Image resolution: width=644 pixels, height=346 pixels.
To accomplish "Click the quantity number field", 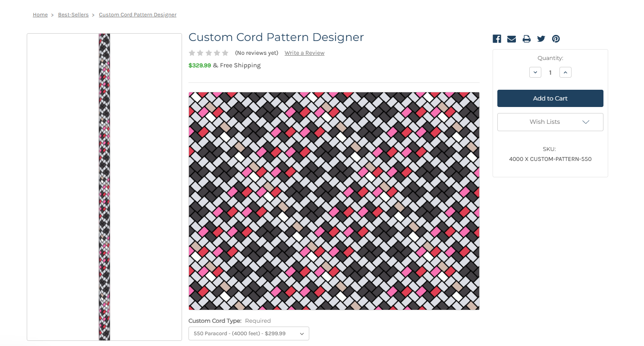I will click(550, 72).
